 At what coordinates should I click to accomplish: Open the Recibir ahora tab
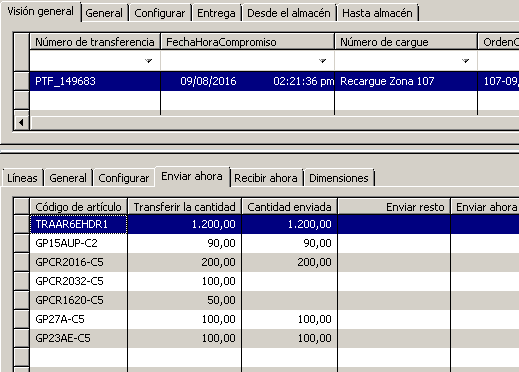point(266,178)
